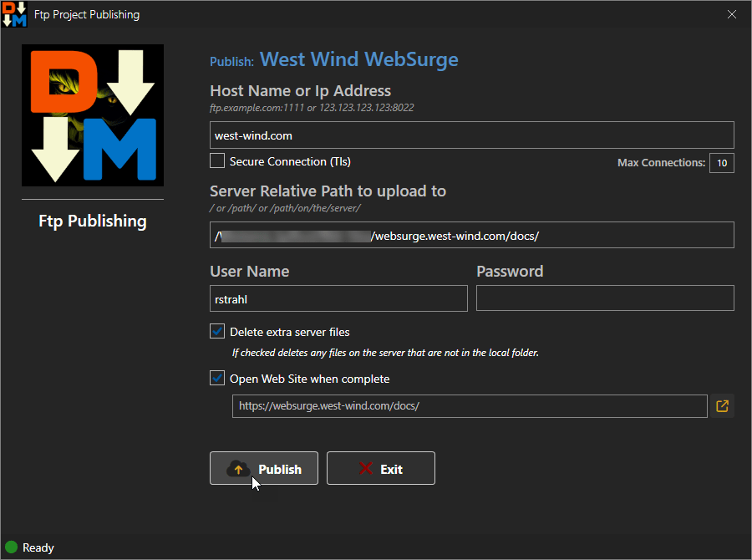752x560 pixels.
Task: Select the Max Connections number box
Action: click(721, 163)
